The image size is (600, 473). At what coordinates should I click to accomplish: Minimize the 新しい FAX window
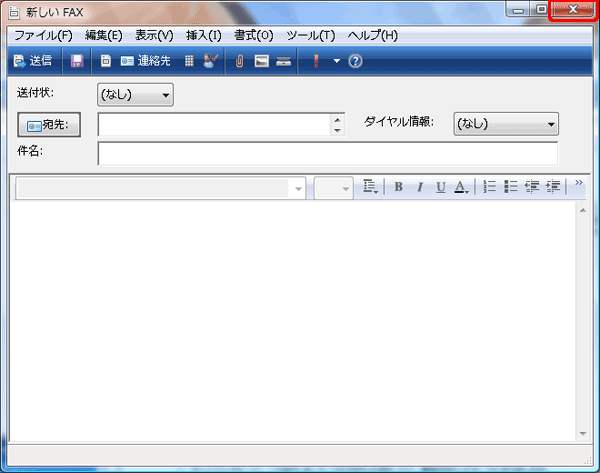tap(518, 9)
